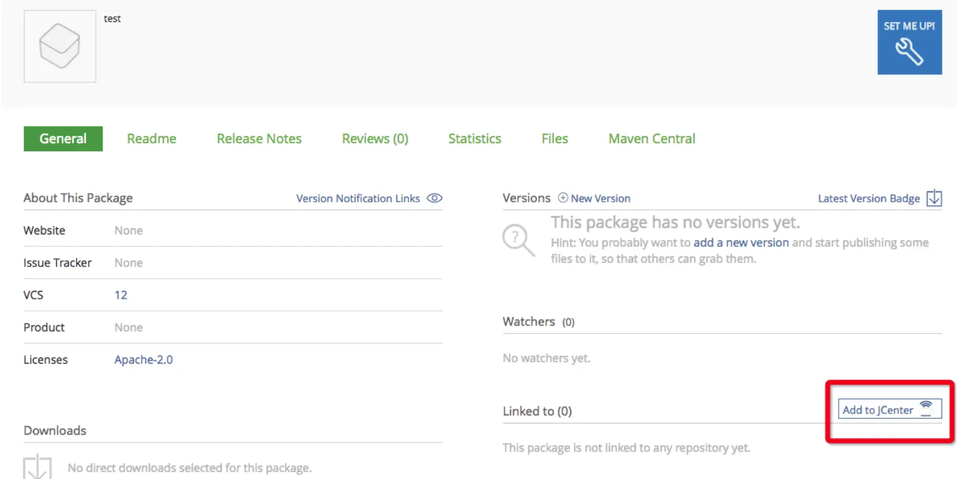980x479 pixels.
Task: Click the 'Downloads' heading
Action: pyautogui.click(x=55, y=431)
